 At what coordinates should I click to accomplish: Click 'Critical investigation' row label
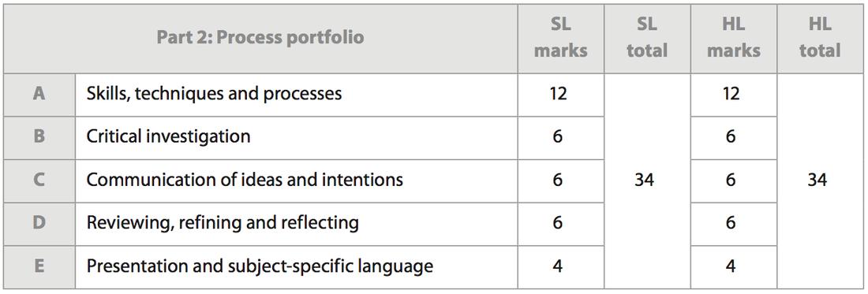pyautogui.click(x=168, y=136)
